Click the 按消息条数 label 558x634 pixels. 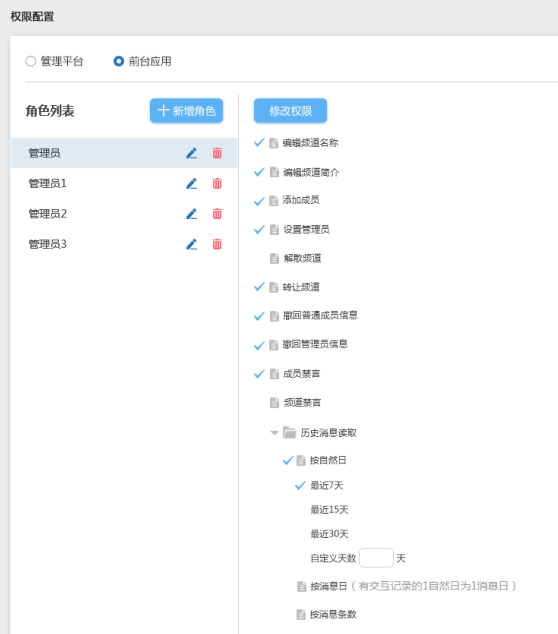(333, 615)
